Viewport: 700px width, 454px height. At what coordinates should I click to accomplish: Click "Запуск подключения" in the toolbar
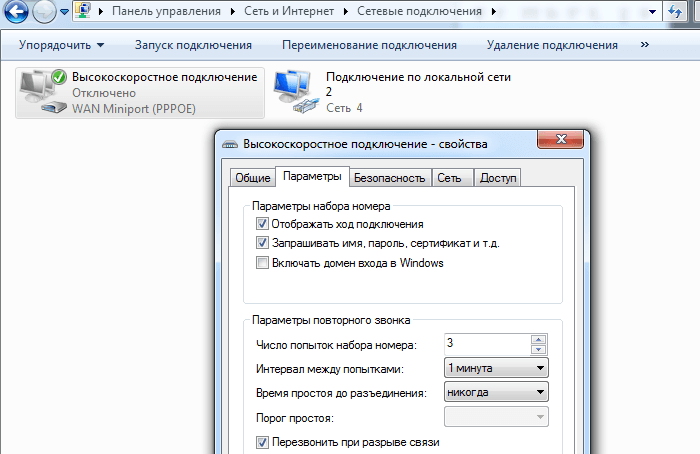[x=193, y=45]
